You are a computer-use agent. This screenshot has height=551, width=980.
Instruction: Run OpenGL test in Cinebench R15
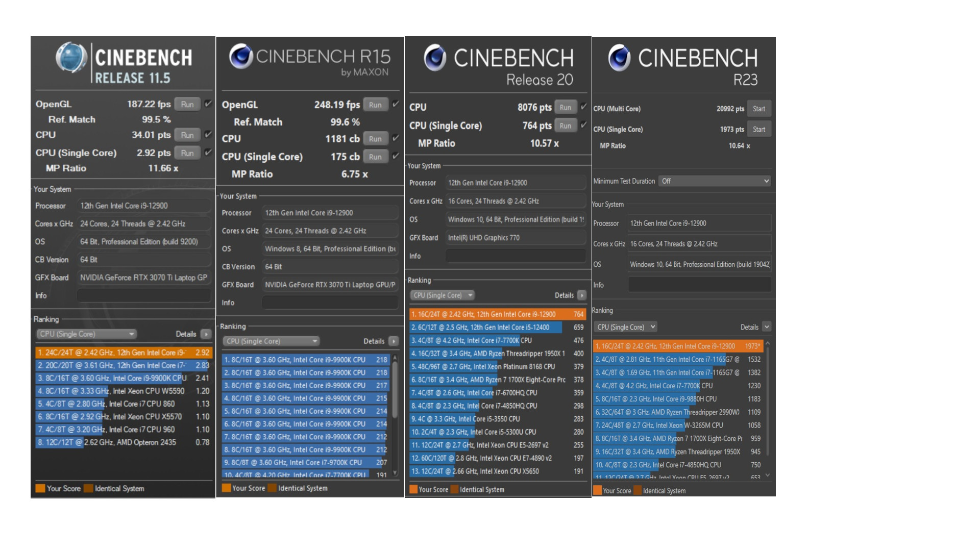coord(375,105)
